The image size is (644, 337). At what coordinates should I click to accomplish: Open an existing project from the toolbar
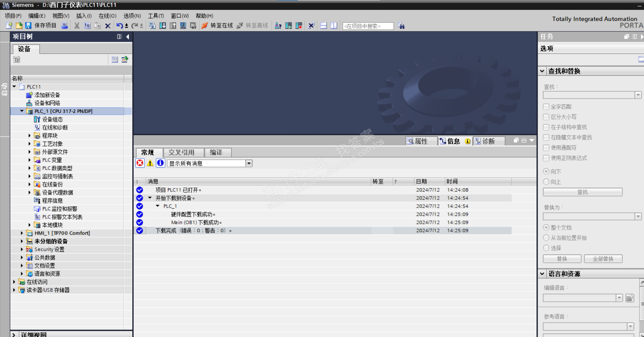(19, 26)
